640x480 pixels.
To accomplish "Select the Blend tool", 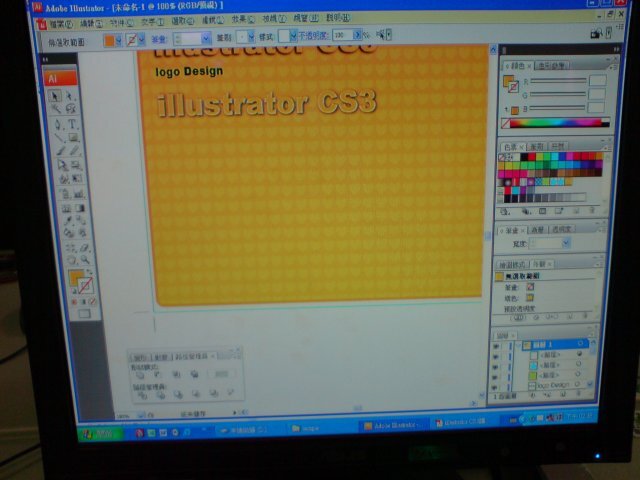I will coord(81,221).
